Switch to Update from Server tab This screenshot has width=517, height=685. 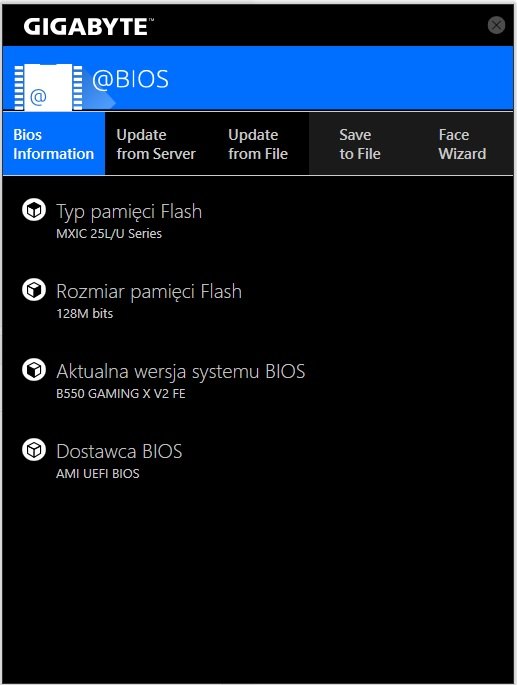point(156,144)
